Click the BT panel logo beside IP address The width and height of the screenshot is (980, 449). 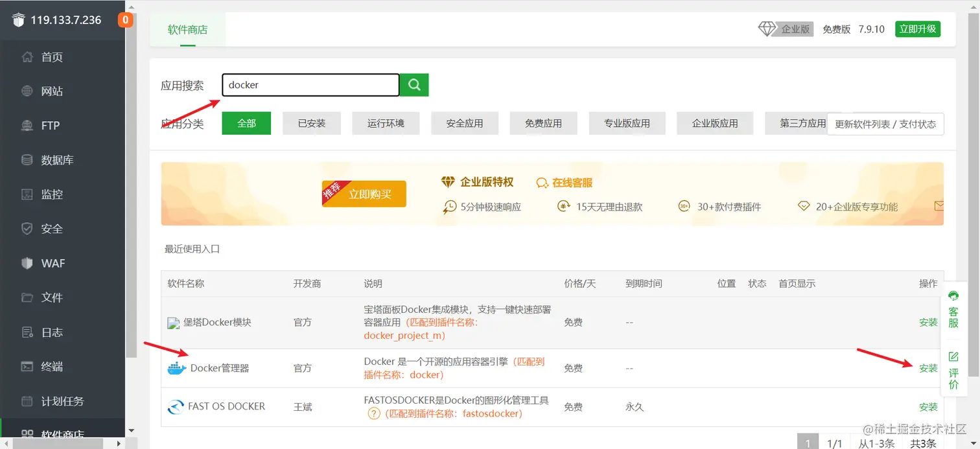pos(18,20)
